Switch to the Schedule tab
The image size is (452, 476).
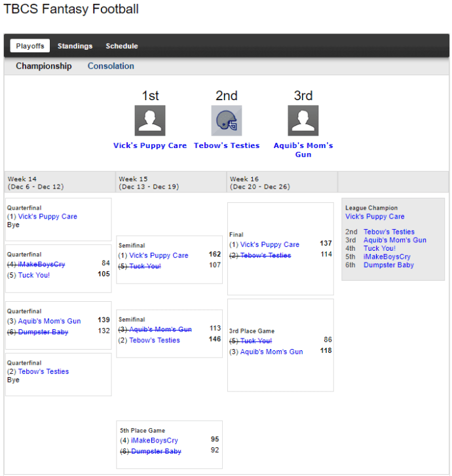[x=122, y=46]
